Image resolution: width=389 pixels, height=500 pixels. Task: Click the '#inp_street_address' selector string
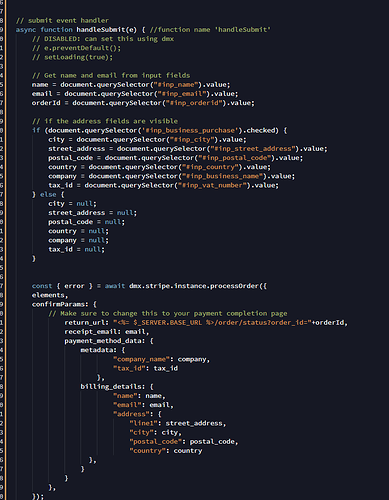253,149
